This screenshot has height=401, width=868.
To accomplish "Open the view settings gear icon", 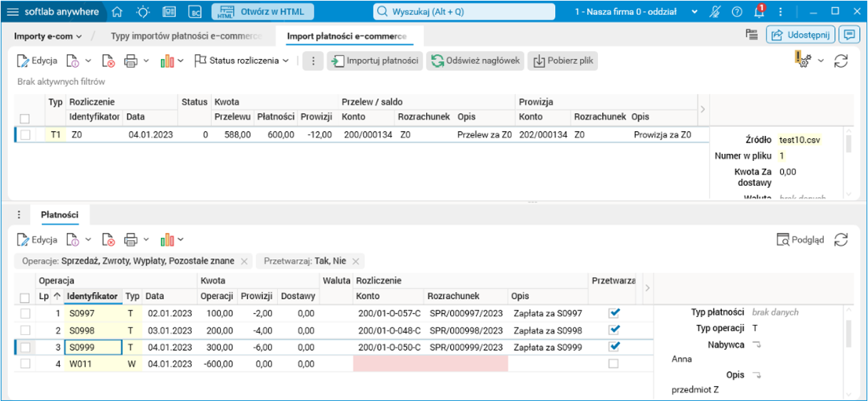I will tap(802, 61).
